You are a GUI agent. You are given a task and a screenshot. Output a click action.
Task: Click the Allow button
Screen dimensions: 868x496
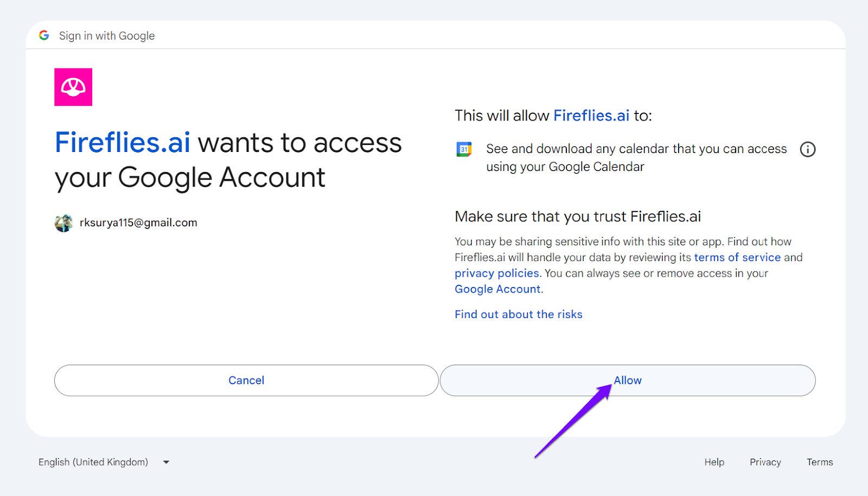click(628, 380)
